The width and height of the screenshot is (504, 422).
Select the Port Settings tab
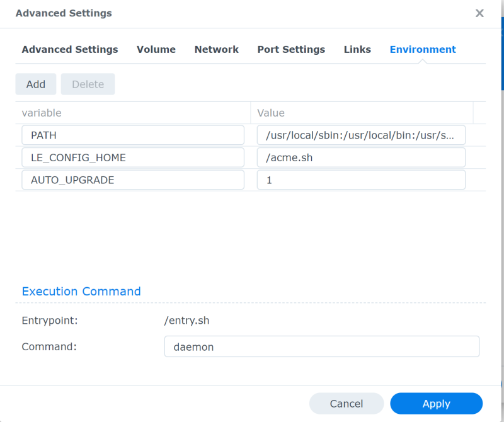(x=291, y=49)
